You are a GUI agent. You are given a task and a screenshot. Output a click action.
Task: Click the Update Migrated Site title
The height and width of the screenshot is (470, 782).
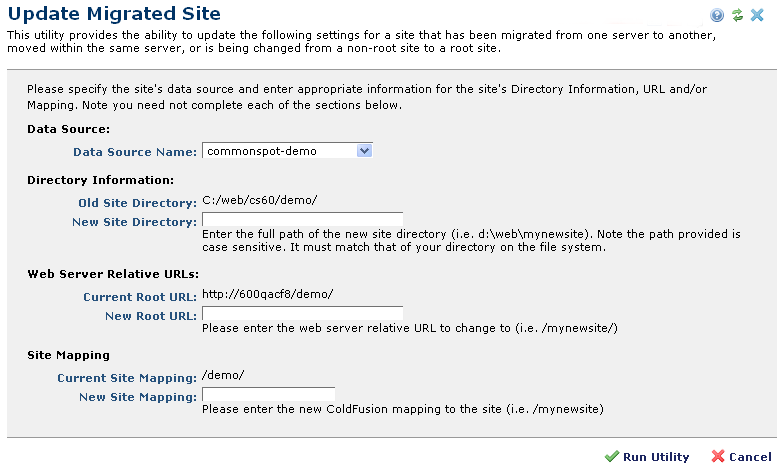pos(114,15)
